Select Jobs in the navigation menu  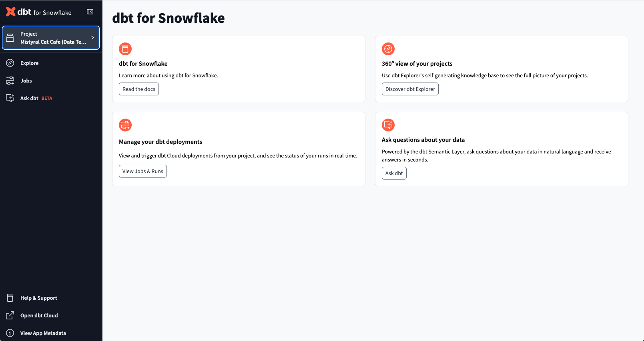(26, 81)
